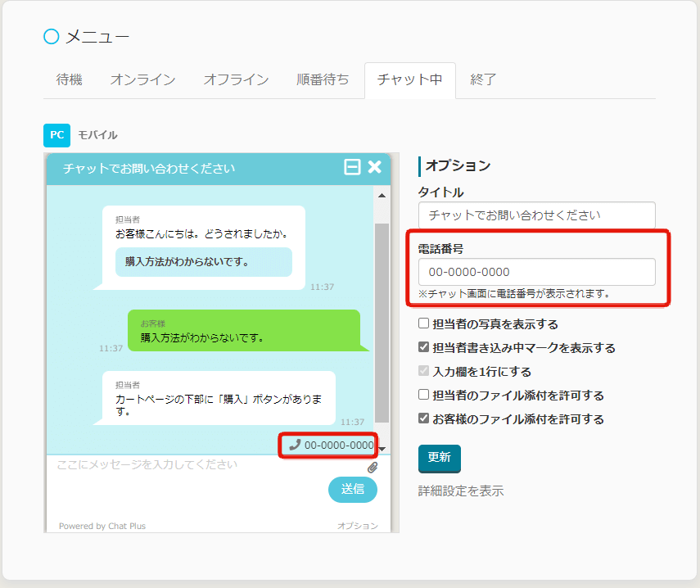This screenshot has height=588, width=700.
Task: Switch to モバイル preview
Action: pyautogui.click(x=97, y=135)
